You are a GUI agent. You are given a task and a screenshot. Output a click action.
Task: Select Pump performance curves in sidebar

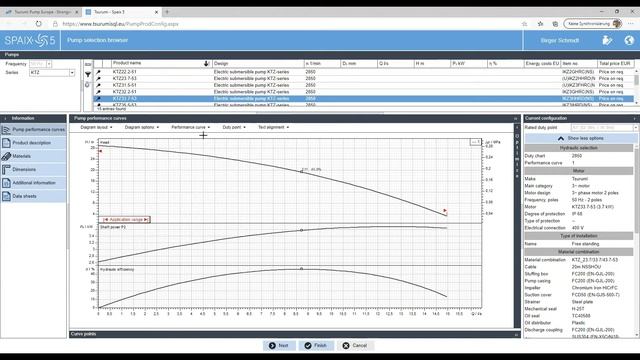coord(33,130)
